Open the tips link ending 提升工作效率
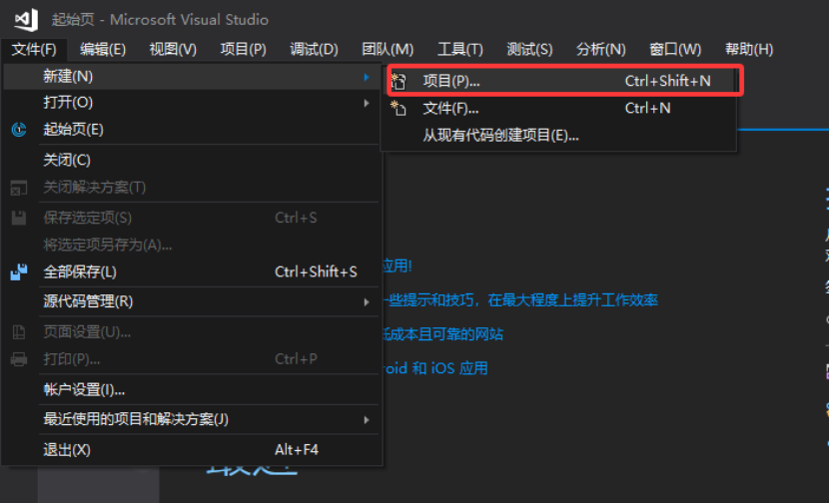Screen dimensions: 829x504 pos(520,300)
